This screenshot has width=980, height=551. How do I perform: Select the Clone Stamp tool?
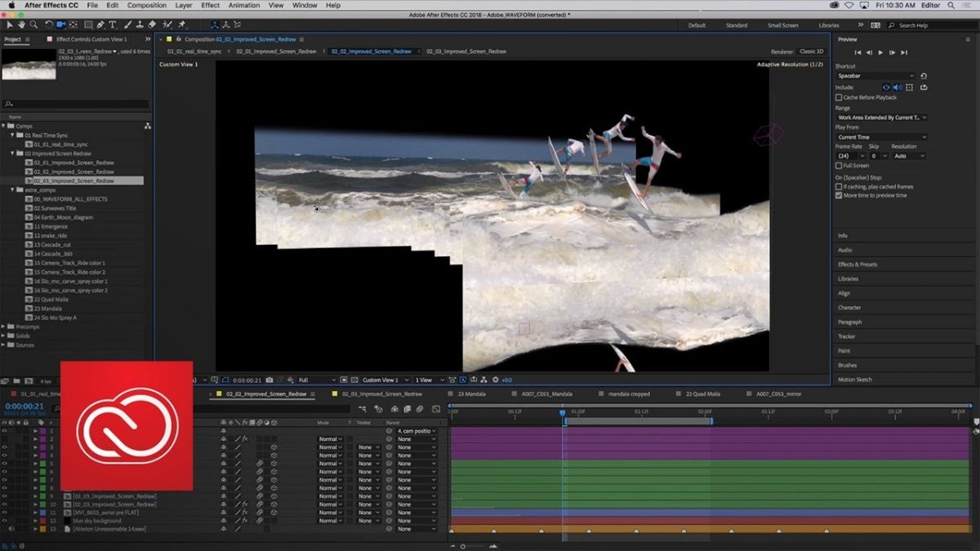(x=140, y=24)
